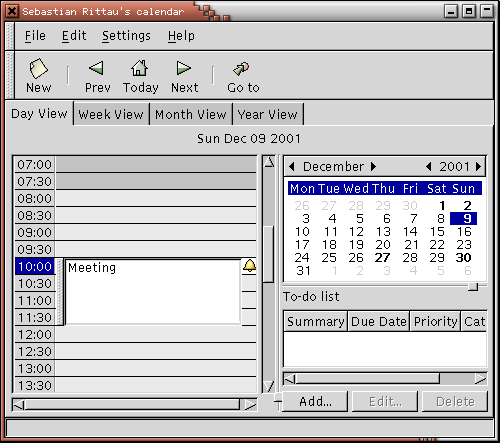Decrease year with arrow left of 2001
500x443 pixels.
[x=429, y=166]
